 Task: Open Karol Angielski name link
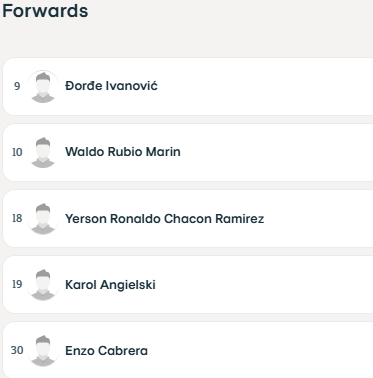pyautogui.click(x=110, y=285)
